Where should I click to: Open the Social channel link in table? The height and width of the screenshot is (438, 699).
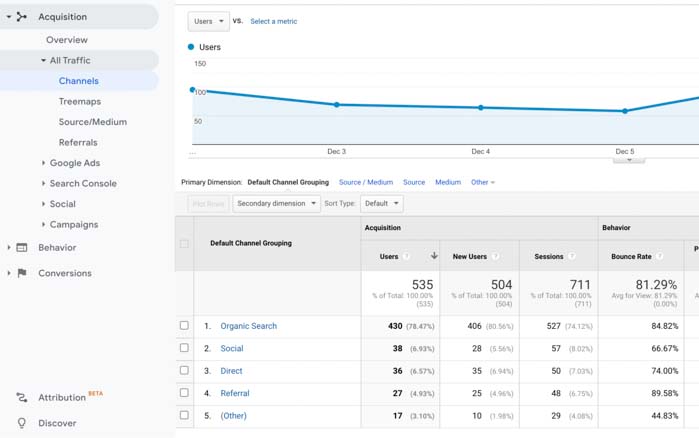point(232,348)
